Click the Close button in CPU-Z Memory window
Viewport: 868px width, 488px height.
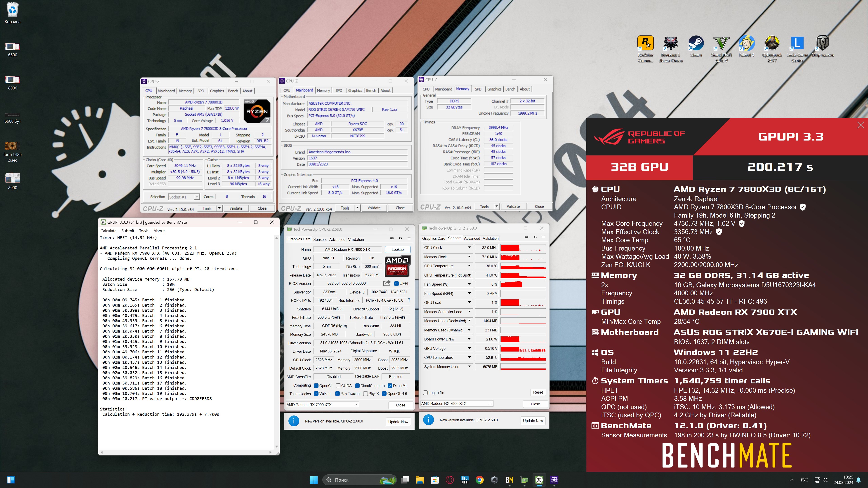(x=539, y=206)
